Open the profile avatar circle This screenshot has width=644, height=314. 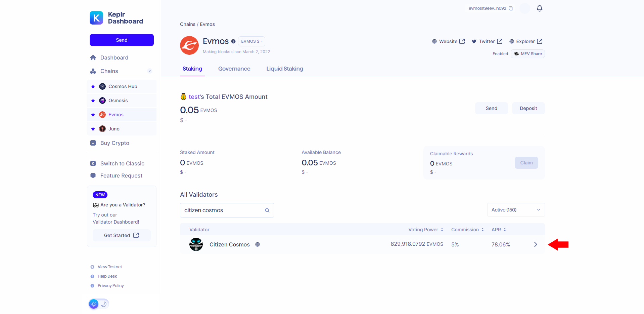point(525,8)
